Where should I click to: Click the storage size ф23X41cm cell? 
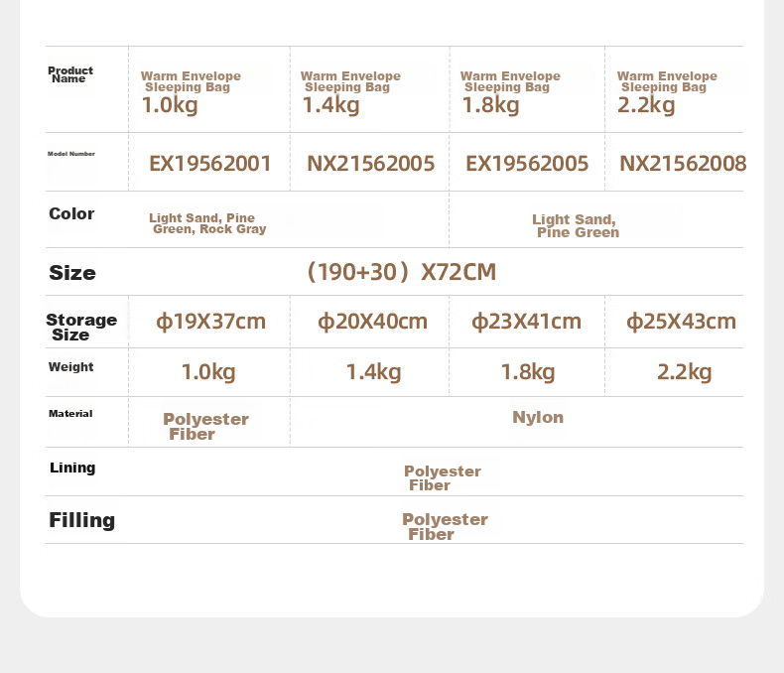527,322
